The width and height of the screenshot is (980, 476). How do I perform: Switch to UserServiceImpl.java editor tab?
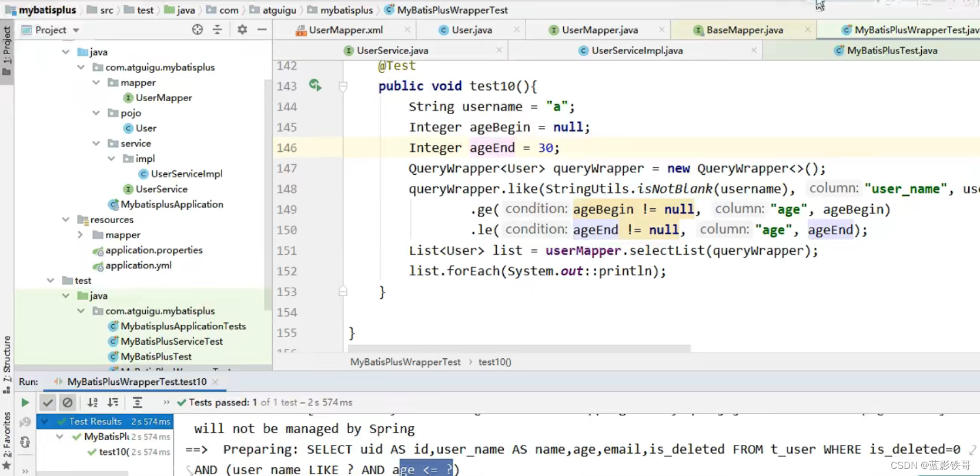tap(637, 50)
